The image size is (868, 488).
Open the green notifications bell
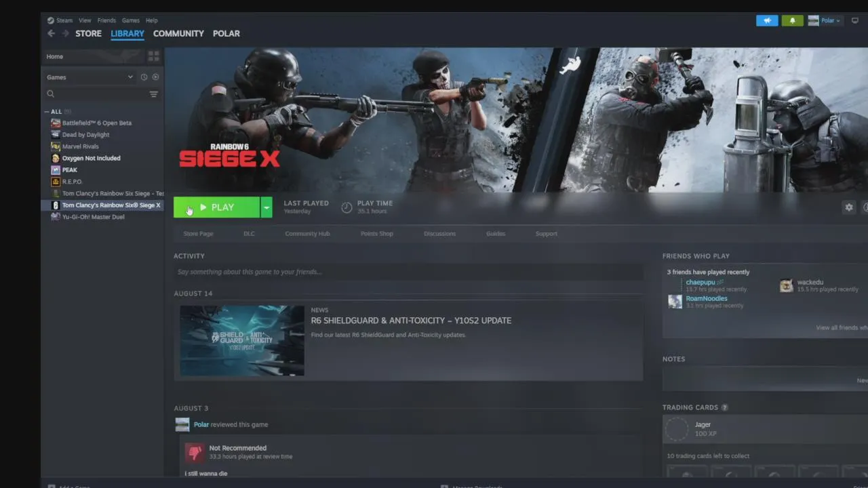point(792,20)
